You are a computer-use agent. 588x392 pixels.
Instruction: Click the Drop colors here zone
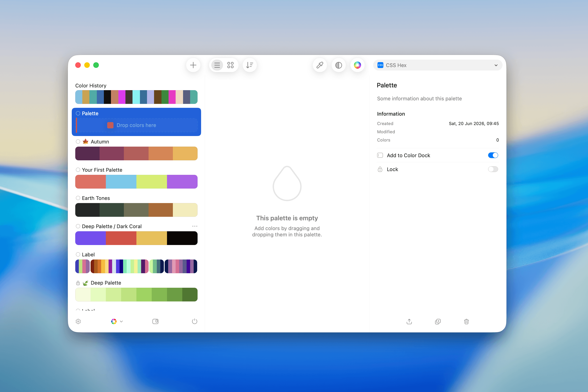(136, 125)
